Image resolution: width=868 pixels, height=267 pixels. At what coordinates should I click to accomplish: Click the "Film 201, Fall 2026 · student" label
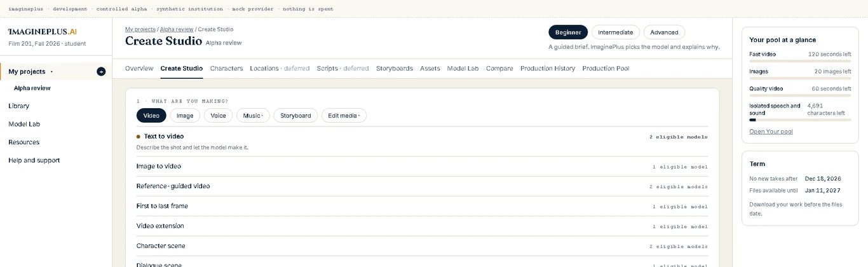[x=47, y=44]
